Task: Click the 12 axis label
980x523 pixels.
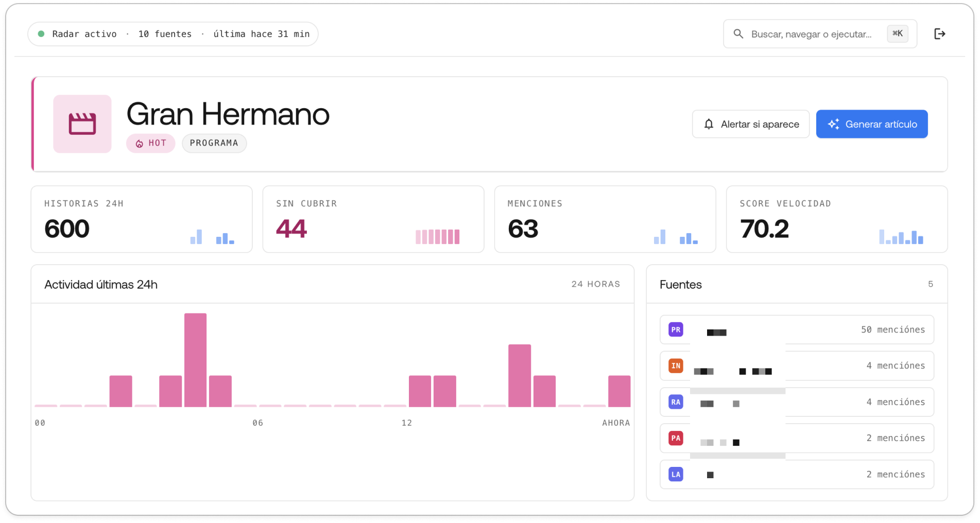Action: 407,423
